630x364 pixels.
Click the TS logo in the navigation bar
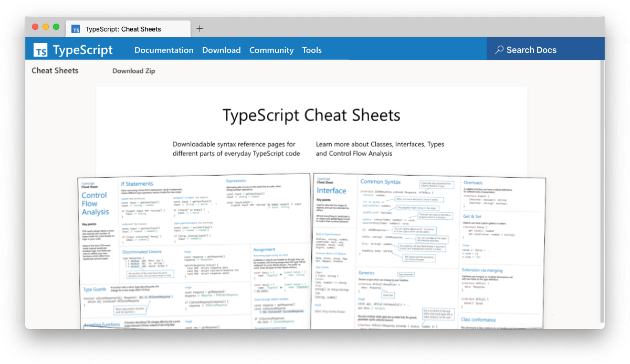41,50
